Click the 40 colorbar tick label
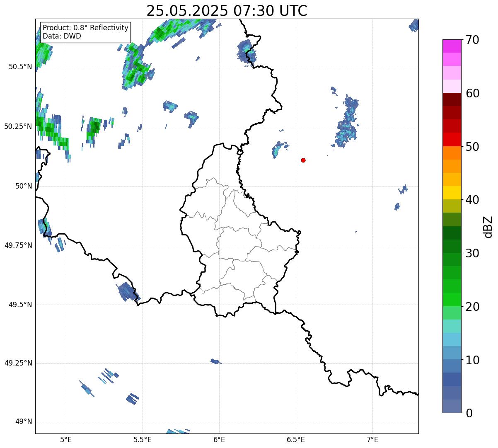Image resolution: width=498 pixels, height=448 pixels. 472,200
